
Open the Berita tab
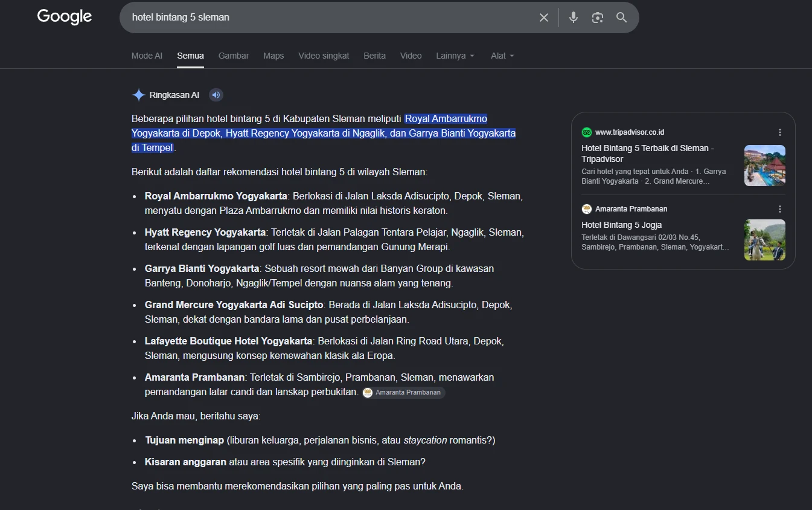374,56
